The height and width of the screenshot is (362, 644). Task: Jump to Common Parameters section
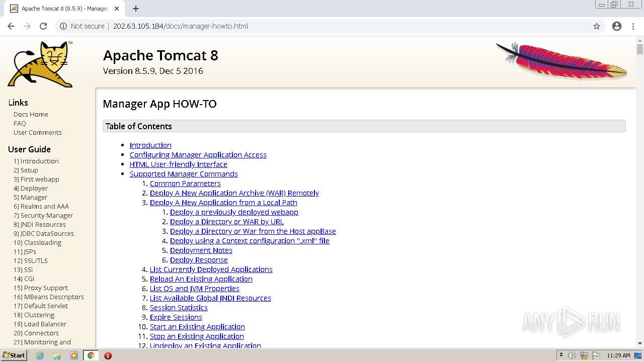(x=185, y=184)
